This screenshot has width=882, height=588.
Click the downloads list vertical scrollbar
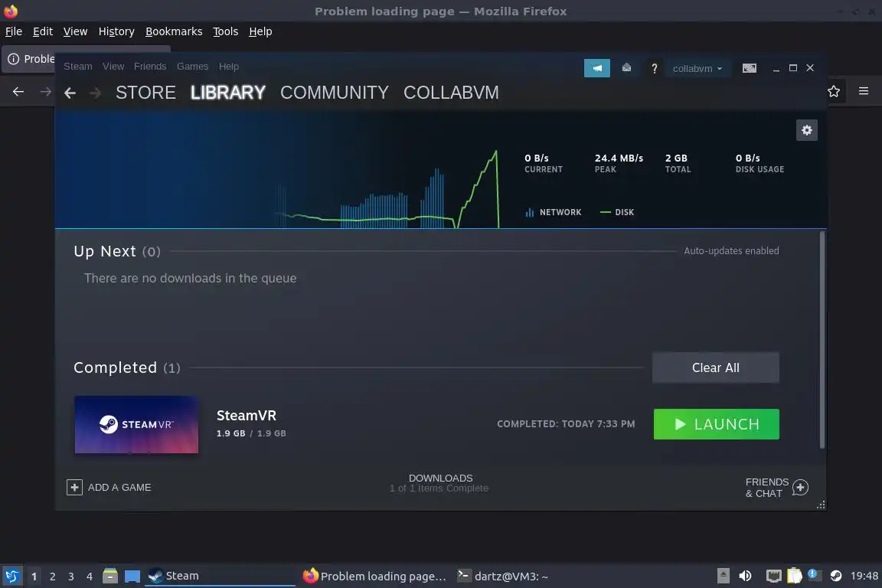[x=822, y=339]
